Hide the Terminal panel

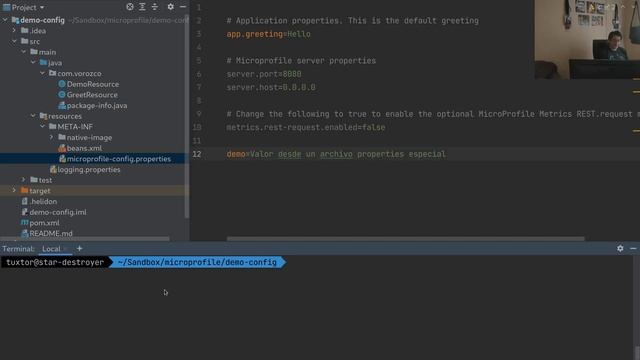pos(633,248)
